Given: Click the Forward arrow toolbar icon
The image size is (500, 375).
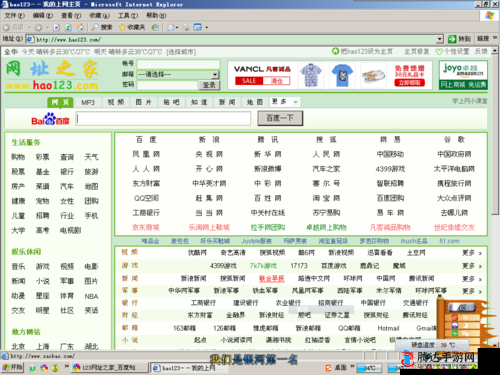Looking at the screenshot, I should [x=38, y=27].
